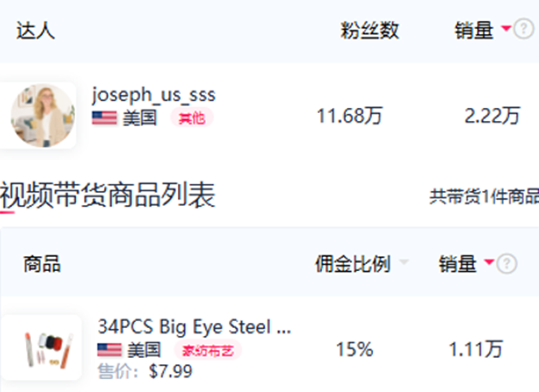Select the 视频带货商品列表 section tab
Image resolution: width=539 pixels, height=392 pixels.
click(x=107, y=194)
